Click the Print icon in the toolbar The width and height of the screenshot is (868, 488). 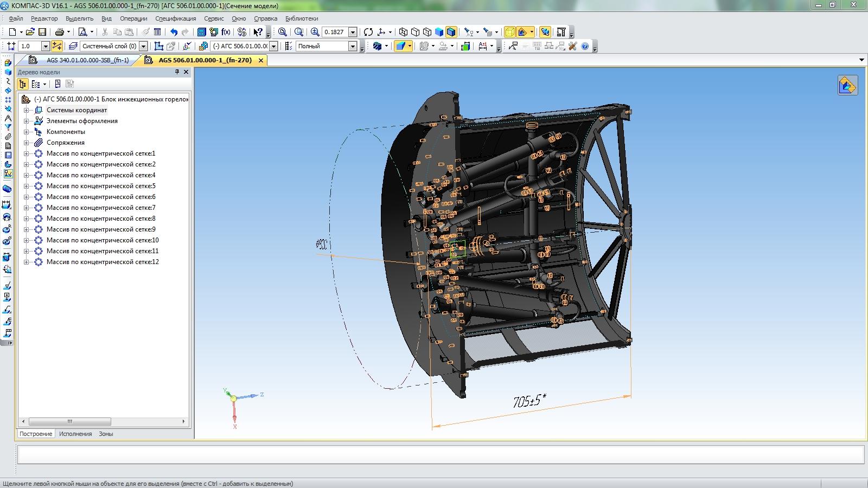[60, 32]
